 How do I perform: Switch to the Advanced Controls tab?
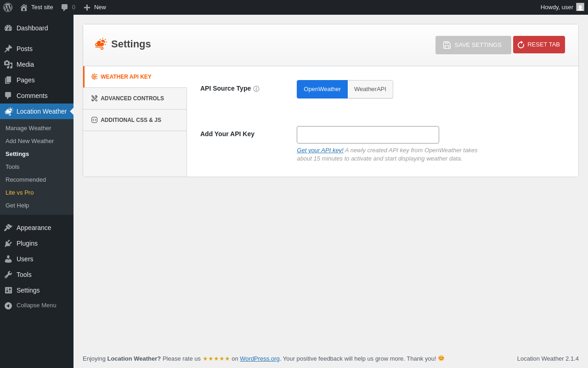(x=132, y=98)
